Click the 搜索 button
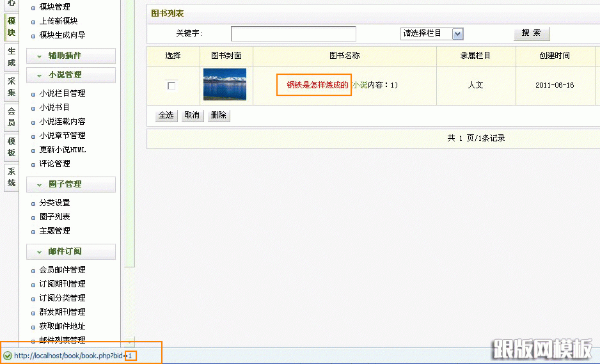 (532, 33)
